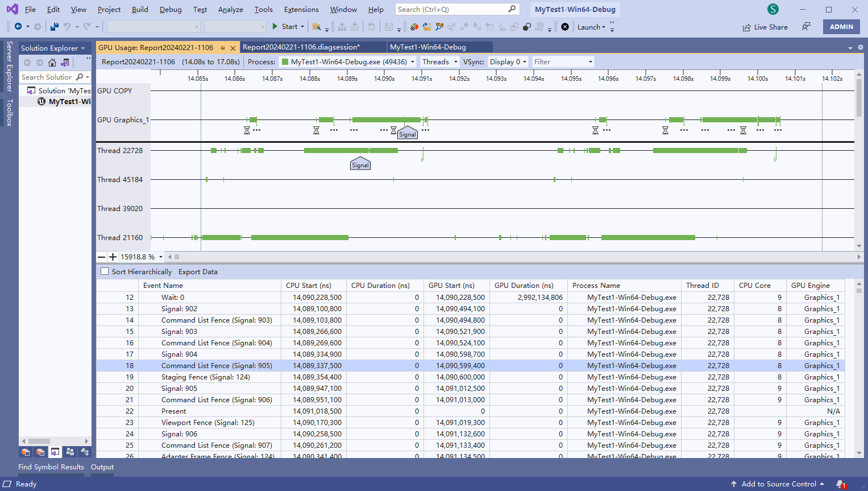Screen dimensions: 868x491
Task: Open the Toolbox side tab
Action: pyautogui.click(x=9, y=112)
